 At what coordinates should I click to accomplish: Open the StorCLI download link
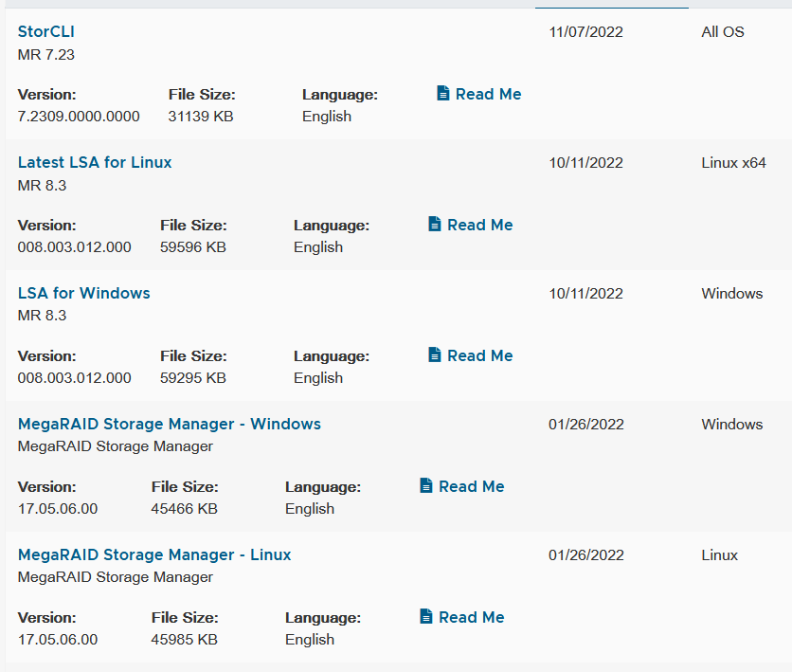click(x=46, y=31)
